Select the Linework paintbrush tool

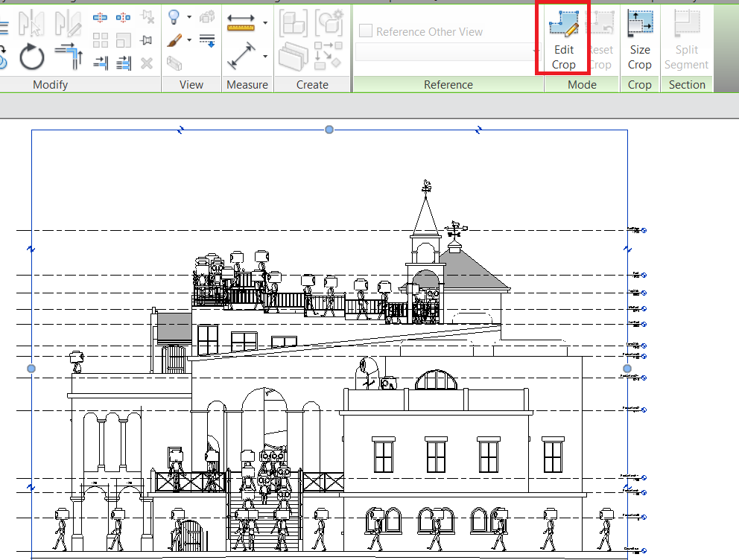pos(173,42)
